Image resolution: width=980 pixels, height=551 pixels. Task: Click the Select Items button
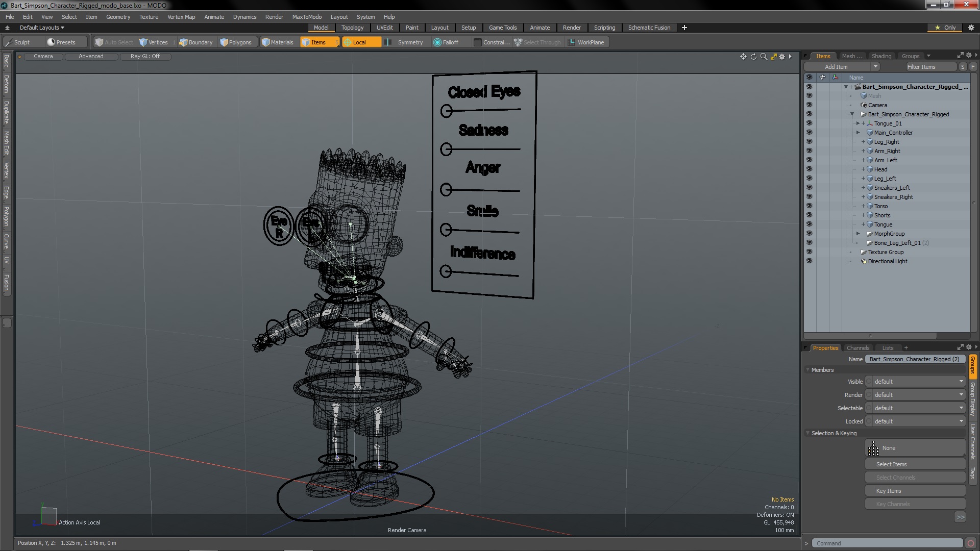(915, 464)
